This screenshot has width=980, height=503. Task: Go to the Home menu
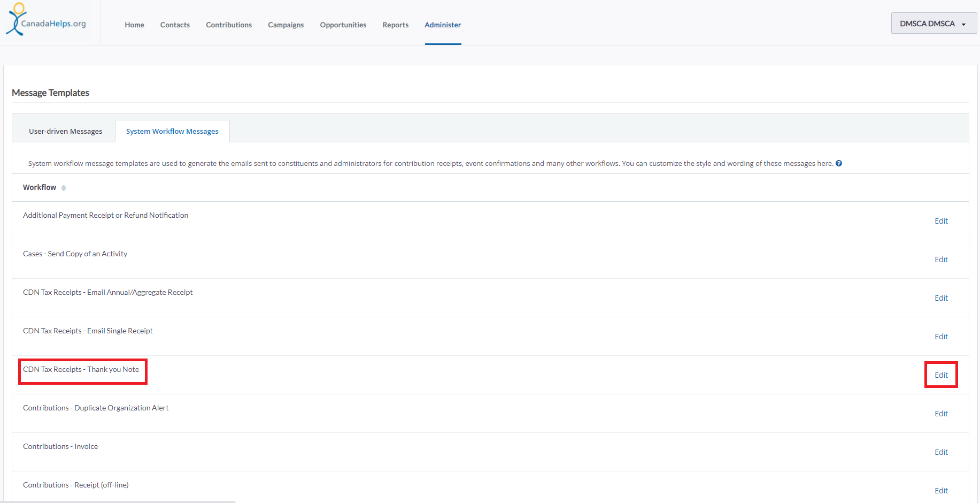135,25
